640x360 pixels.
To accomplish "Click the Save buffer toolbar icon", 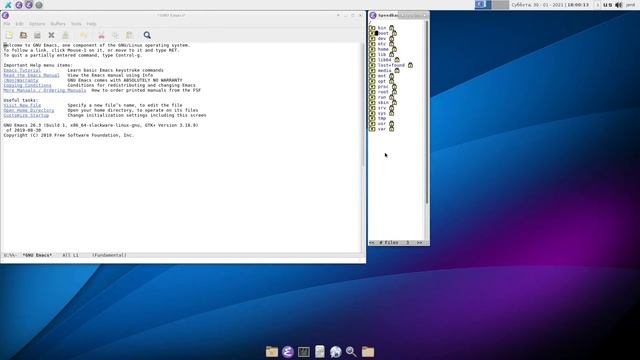I will pos(65,35).
